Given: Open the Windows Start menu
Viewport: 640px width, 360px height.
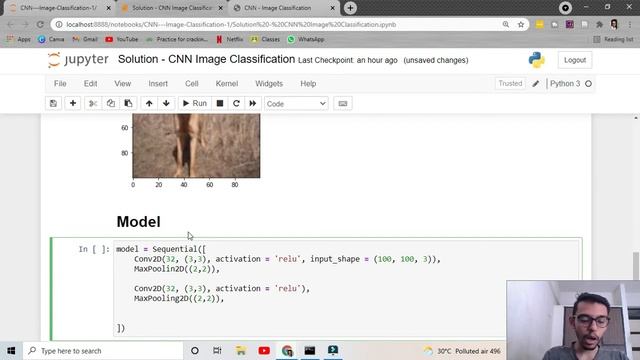Looking at the screenshot, I should (11, 351).
